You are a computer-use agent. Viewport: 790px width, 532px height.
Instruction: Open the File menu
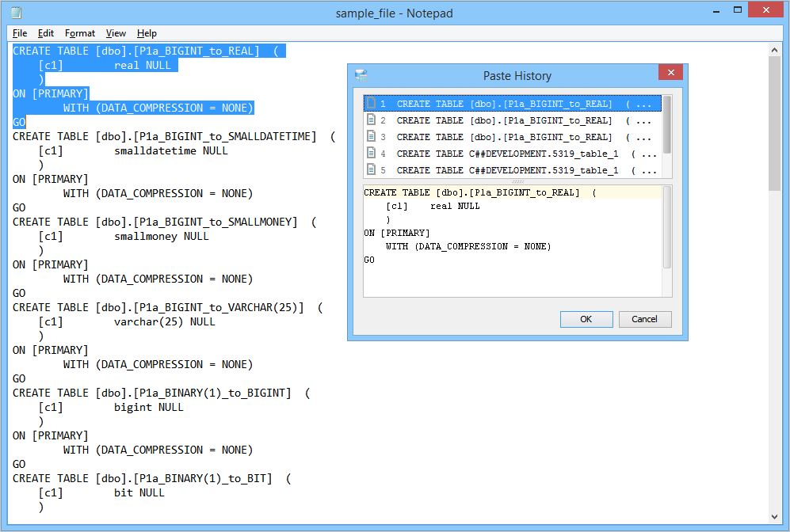(x=20, y=33)
